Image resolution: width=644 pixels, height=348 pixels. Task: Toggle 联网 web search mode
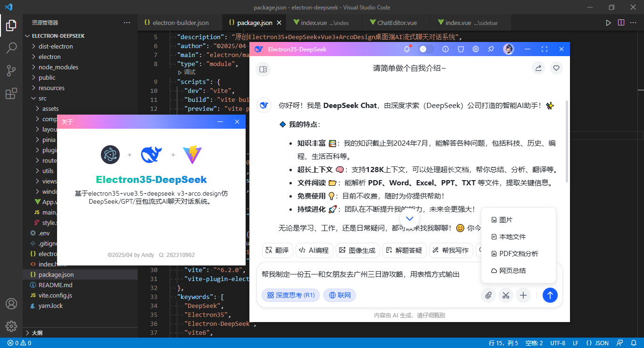[339, 295]
